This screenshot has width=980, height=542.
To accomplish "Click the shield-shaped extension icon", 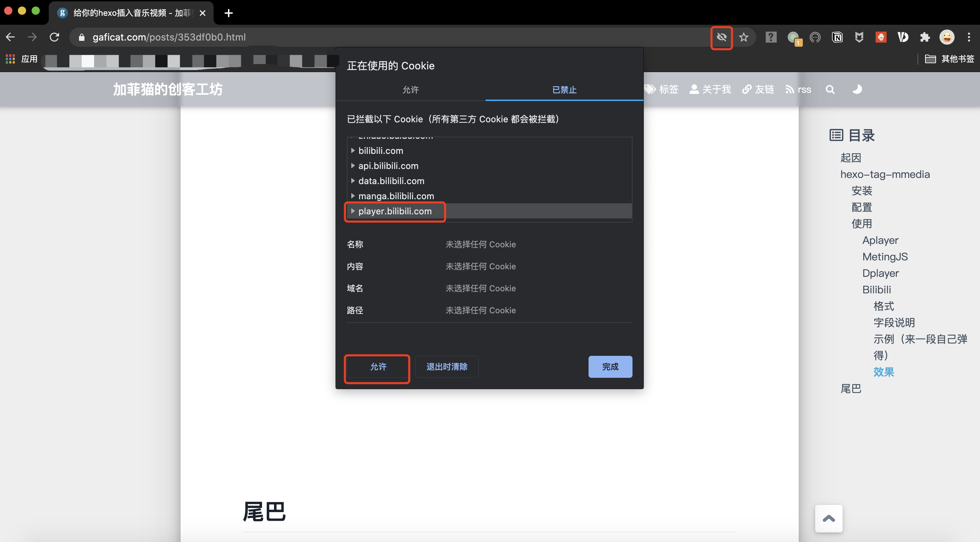I will pyautogui.click(x=859, y=37).
